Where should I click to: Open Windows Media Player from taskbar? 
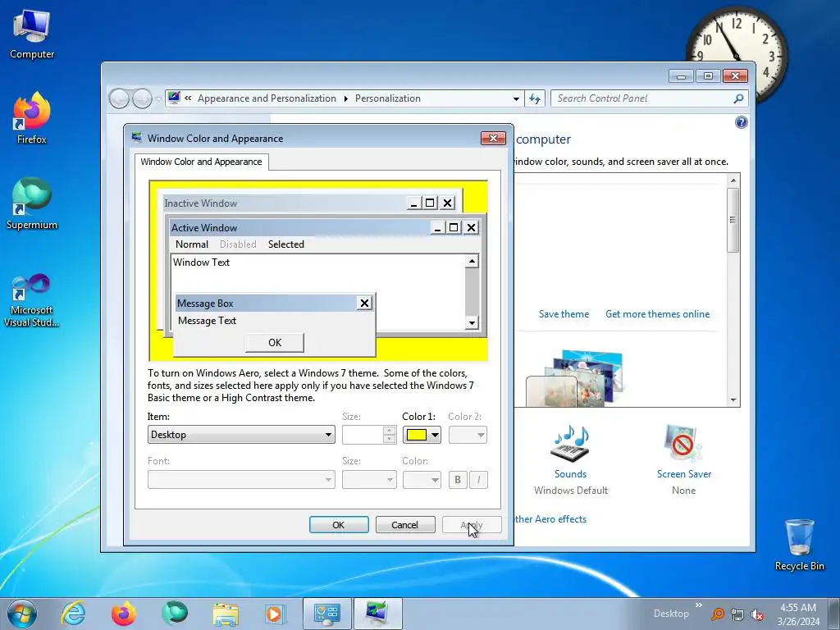(276, 614)
